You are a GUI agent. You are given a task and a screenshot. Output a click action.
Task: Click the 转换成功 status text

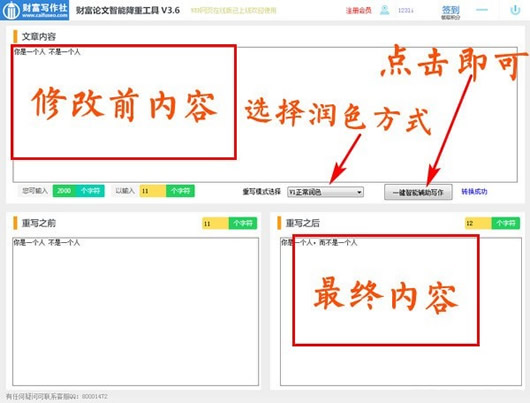click(x=474, y=192)
